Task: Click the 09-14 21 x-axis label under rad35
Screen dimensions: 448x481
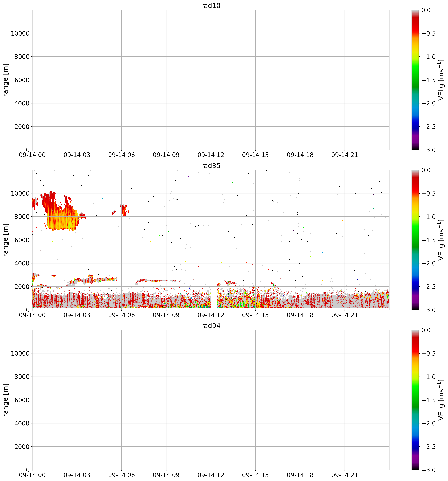Action: coord(344,315)
